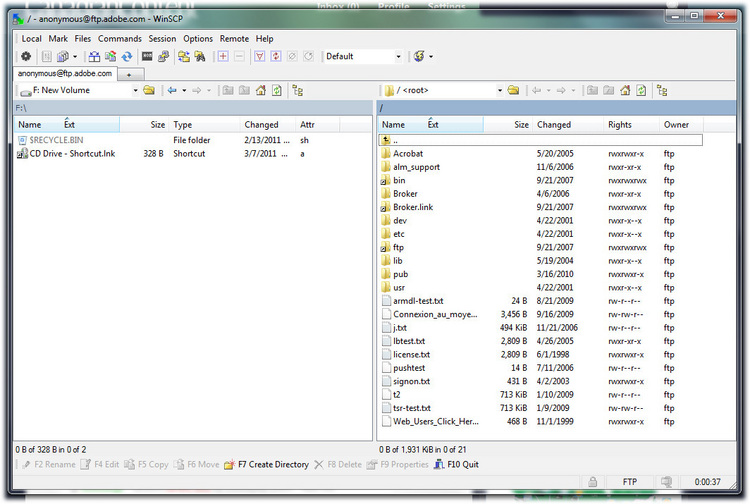Click the New Session globe icon

[x=419, y=56]
